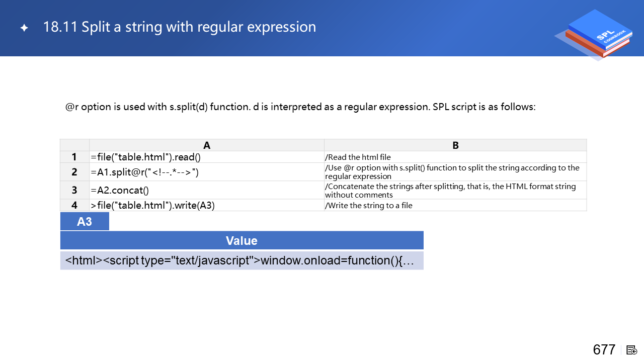Select row number 2 in the table
Screen dimensions: 644x362
(x=74, y=172)
